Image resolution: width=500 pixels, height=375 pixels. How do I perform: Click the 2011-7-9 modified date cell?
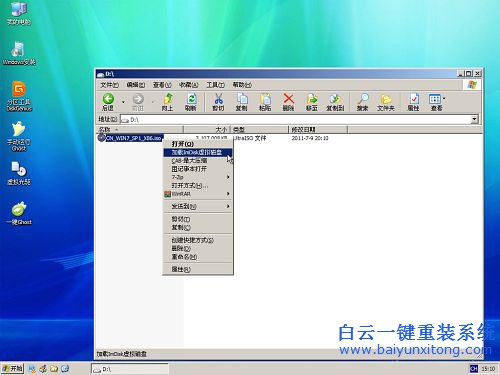click(310, 138)
